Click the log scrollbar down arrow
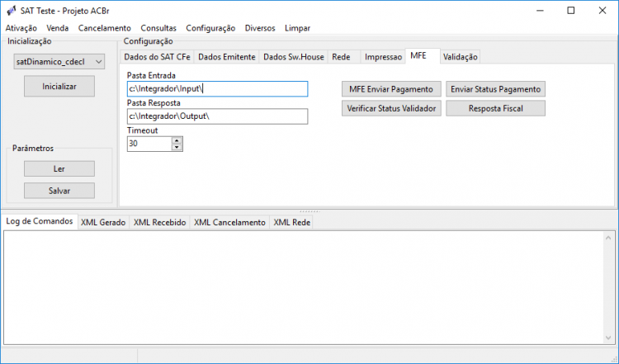Screen dimensions: 619x364 (608, 338)
